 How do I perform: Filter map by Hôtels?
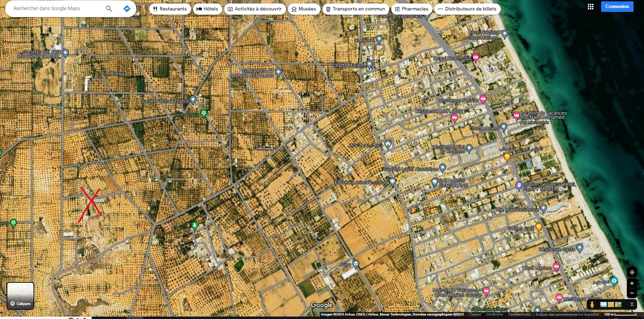point(207,9)
